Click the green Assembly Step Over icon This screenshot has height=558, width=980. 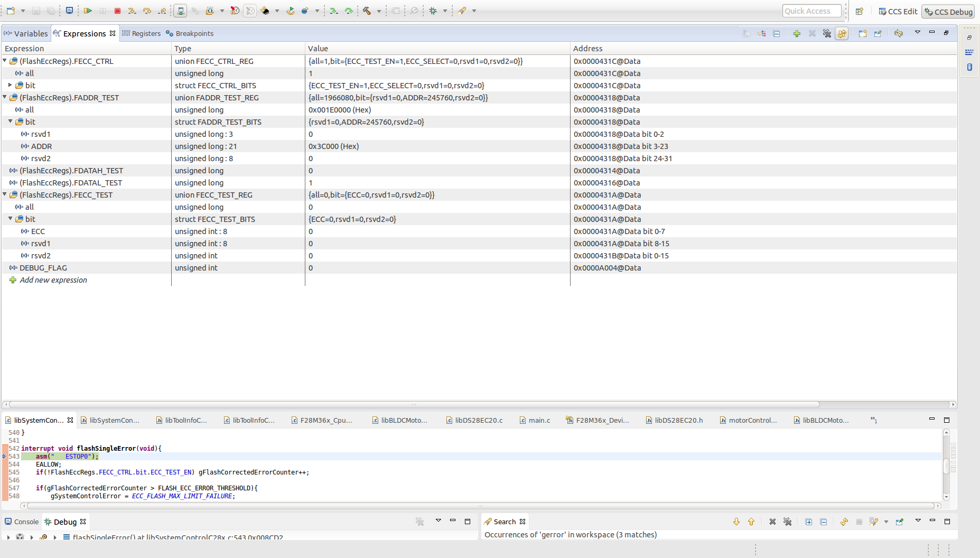pos(349,11)
